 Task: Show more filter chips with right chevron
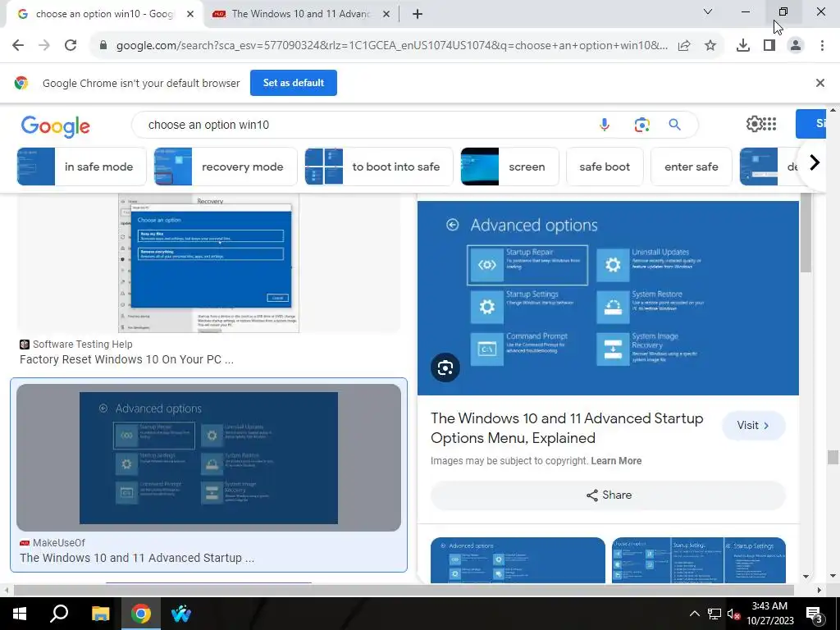(815, 162)
